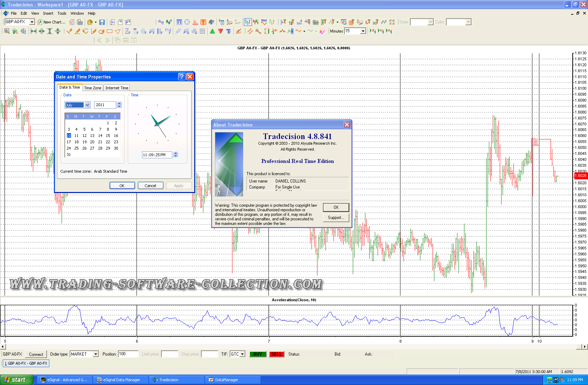This screenshot has height=385, width=588.
Task: Click the Save chart icon
Action: pyautogui.click(x=102, y=22)
